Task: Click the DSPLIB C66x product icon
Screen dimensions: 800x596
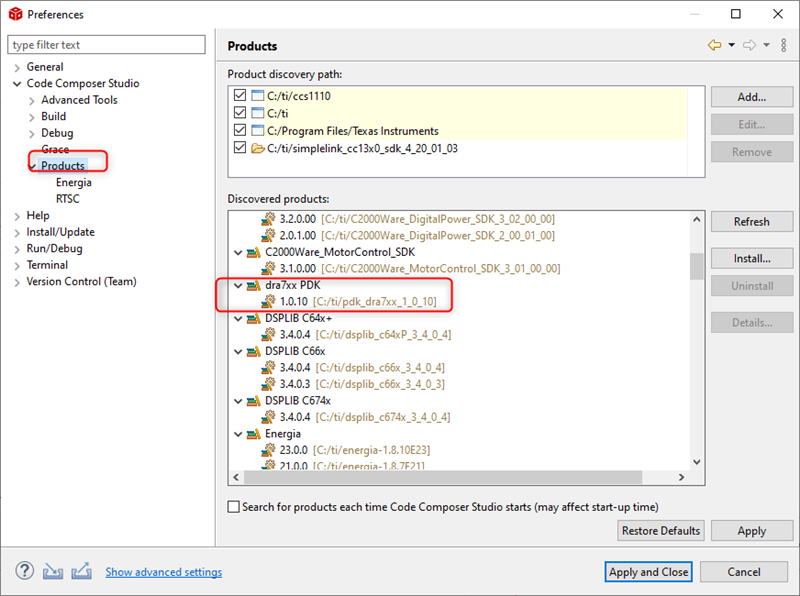Action: (x=254, y=351)
